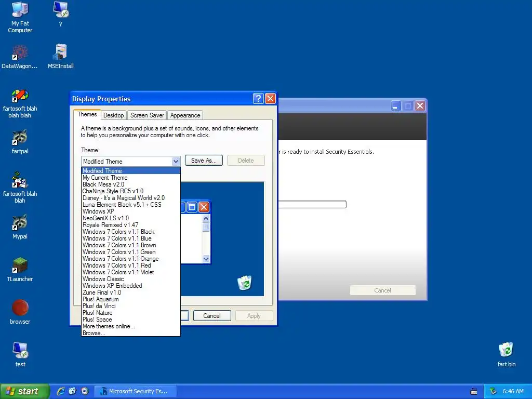This screenshot has height=399, width=532.
Task: Select the browser red ball icon
Action: click(x=20, y=312)
